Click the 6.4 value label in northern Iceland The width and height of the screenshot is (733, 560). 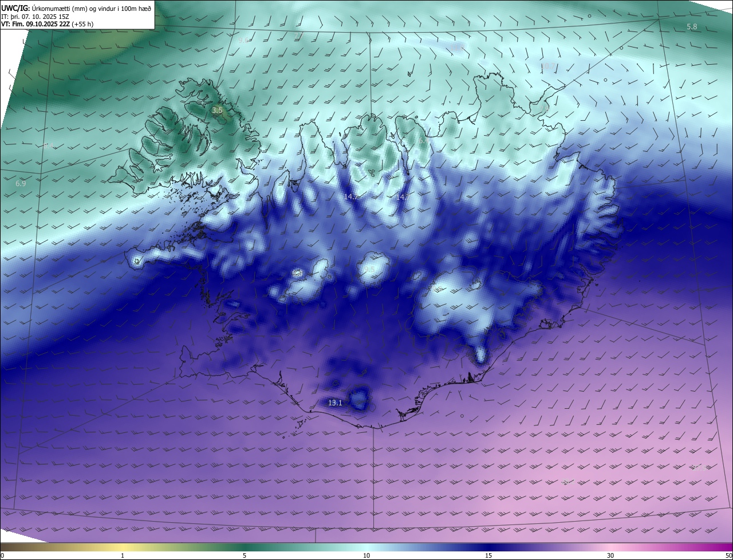click(x=423, y=140)
